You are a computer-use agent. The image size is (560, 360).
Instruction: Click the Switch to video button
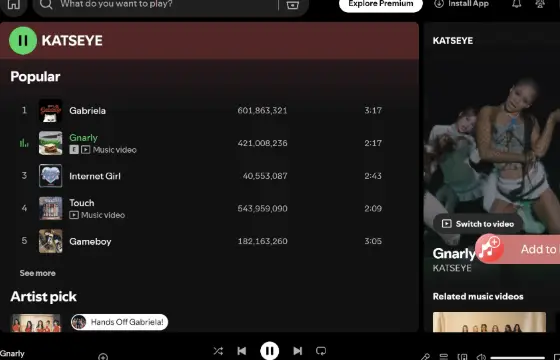point(478,224)
